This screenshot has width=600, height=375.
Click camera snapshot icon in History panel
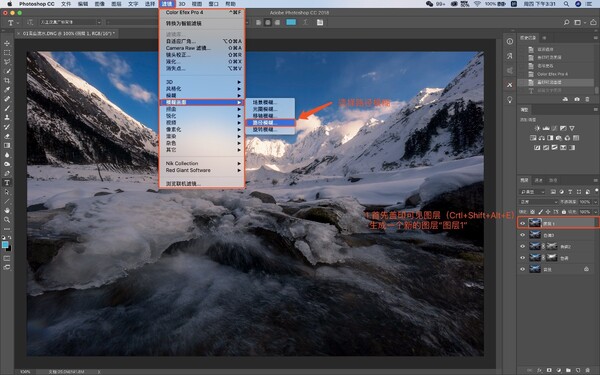pos(577,99)
